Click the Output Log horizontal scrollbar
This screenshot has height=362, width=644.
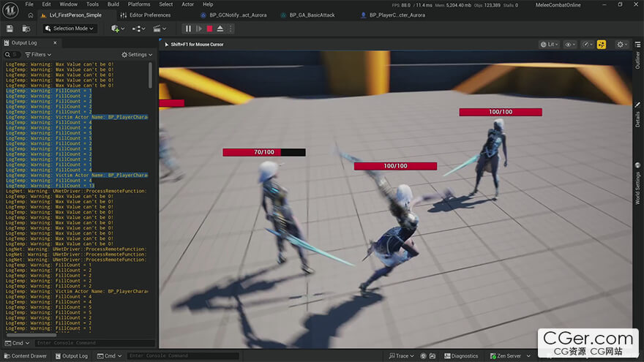coord(31,335)
